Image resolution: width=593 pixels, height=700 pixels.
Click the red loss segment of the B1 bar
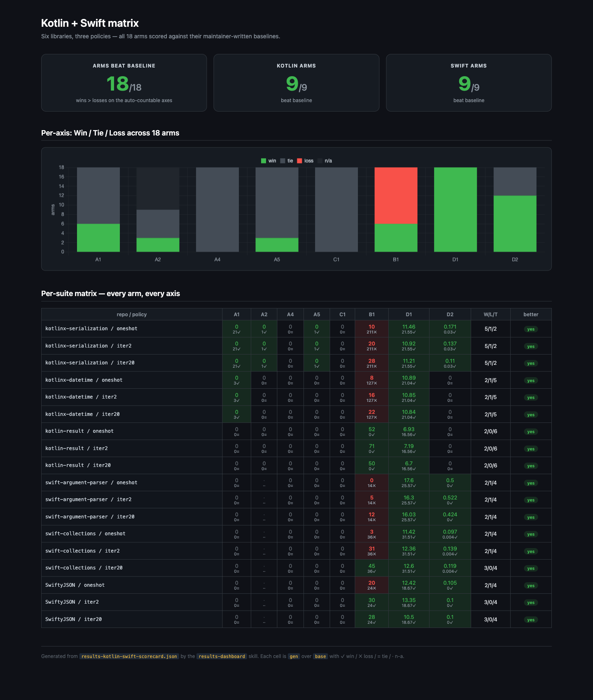tap(396, 196)
